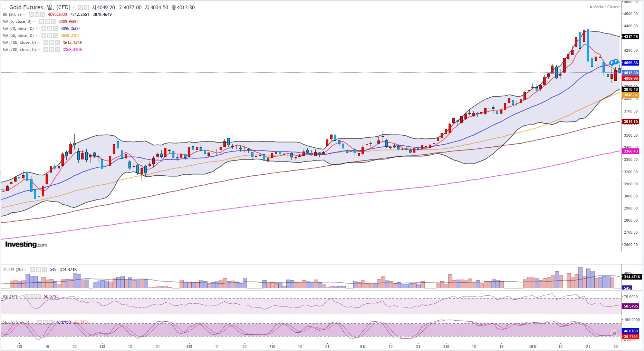This screenshot has height=351, width=644.
Task: Select the 4312.26 upper band price label
Action: click(x=631, y=37)
